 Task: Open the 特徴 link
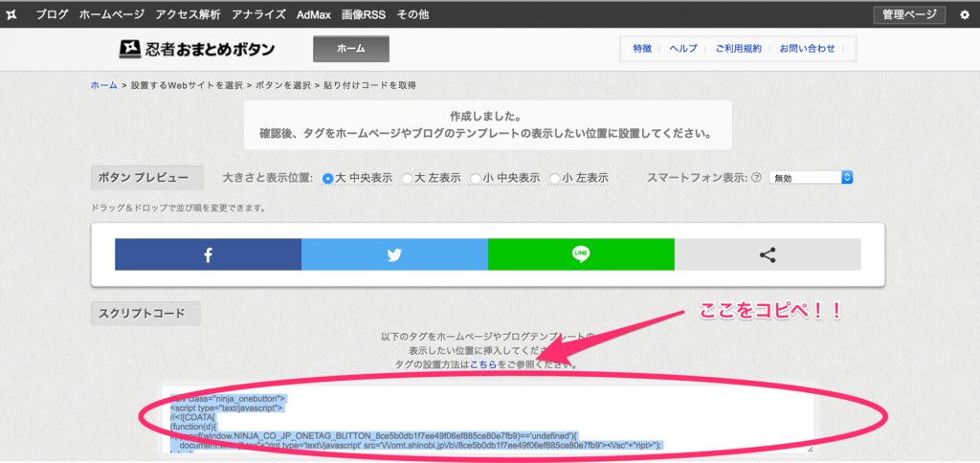tap(642, 49)
